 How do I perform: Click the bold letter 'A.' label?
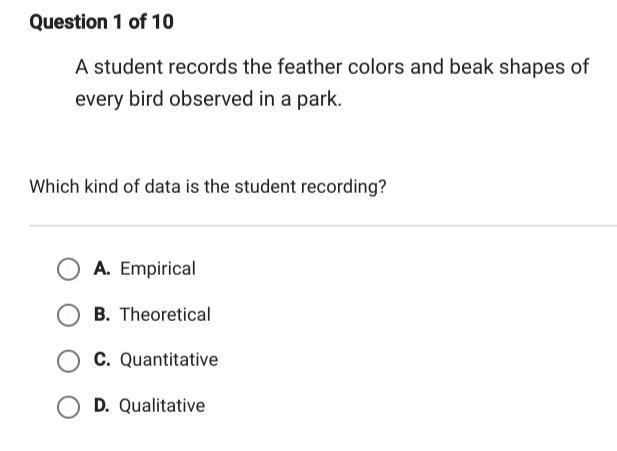click(102, 269)
